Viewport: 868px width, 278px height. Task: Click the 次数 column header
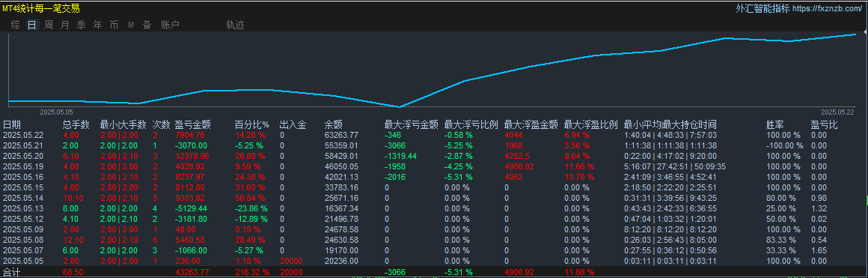(x=161, y=125)
